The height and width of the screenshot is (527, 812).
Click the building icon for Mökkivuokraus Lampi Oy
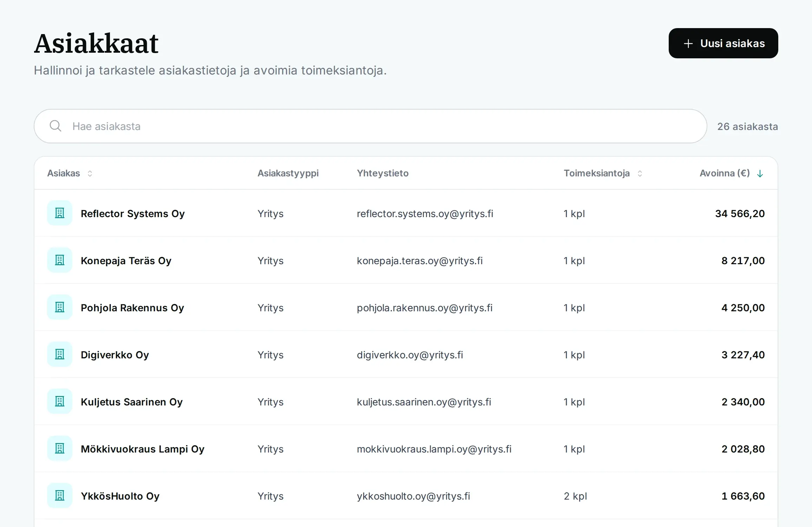tap(60, 448)
